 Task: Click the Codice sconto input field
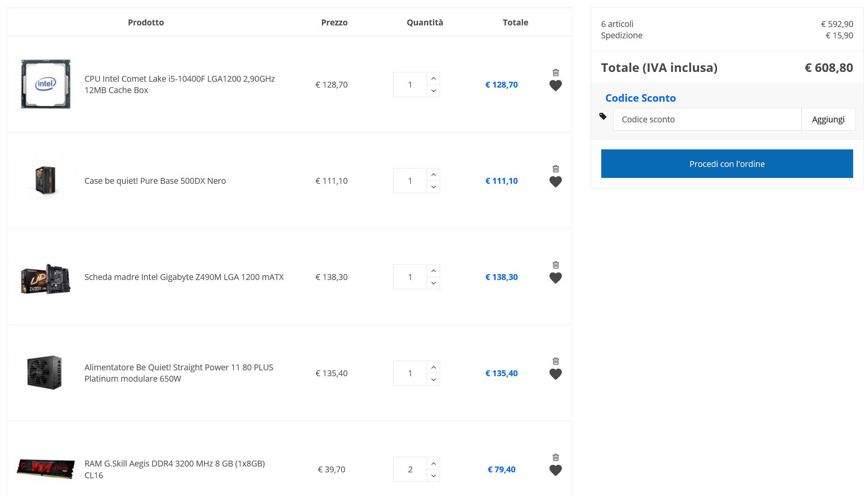click(707, 119)
